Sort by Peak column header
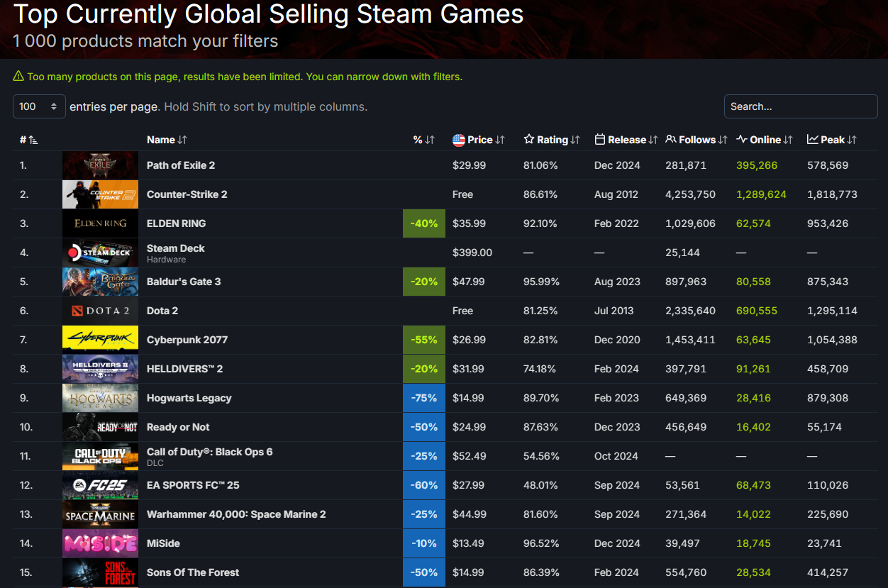Viewport: 888px width, 588px height. 832,140
